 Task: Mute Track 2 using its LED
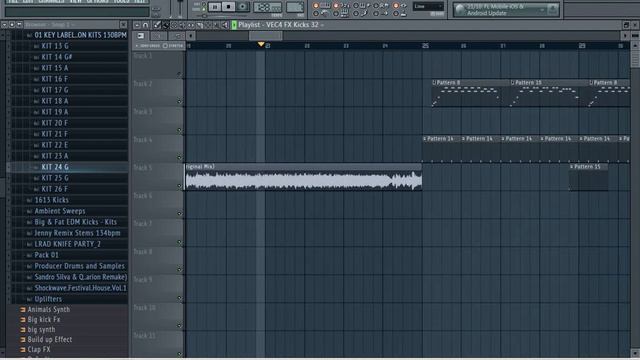tap(179, 101)
